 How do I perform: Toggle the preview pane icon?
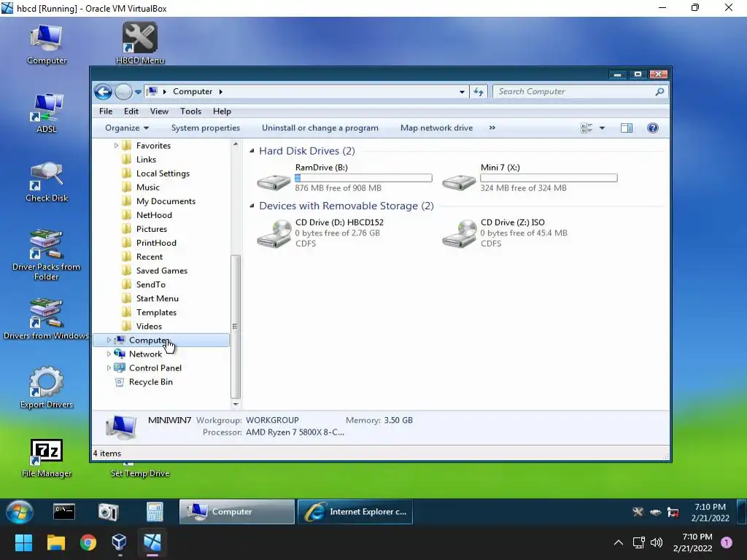pyautogui.click(x=627, y=128)
